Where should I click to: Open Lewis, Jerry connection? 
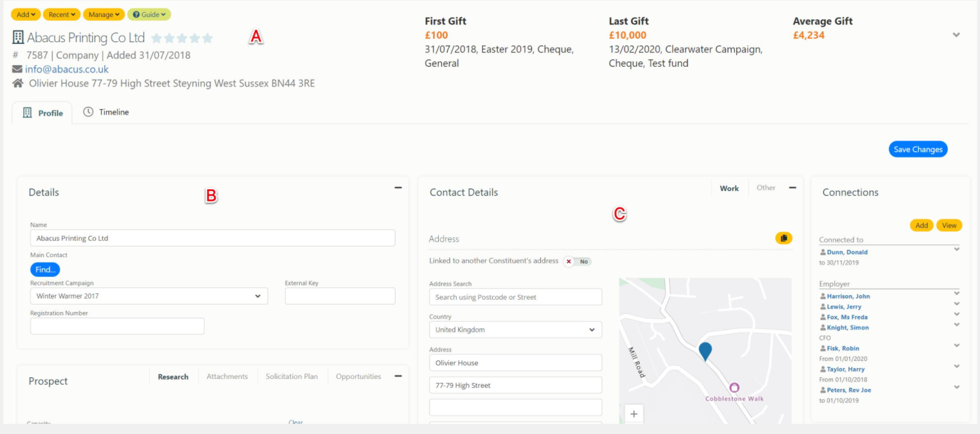tap(844, 307)
